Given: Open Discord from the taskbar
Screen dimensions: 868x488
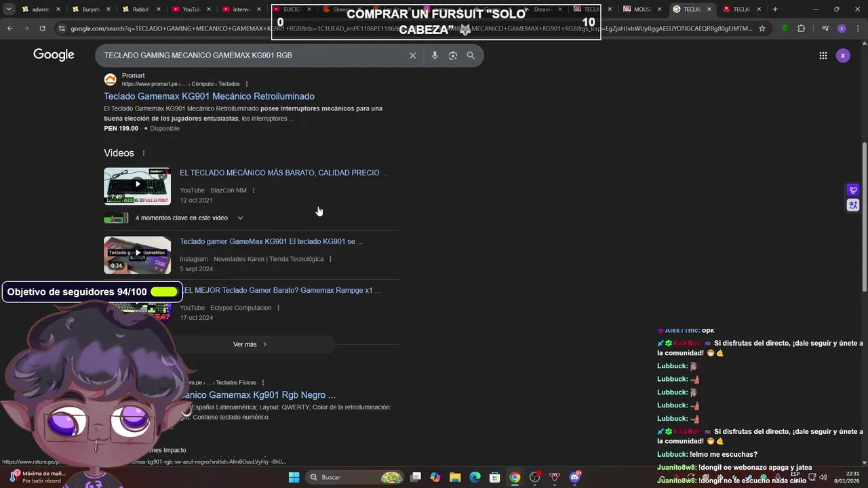Looking at the screenshot, I should tap(575, 477).
